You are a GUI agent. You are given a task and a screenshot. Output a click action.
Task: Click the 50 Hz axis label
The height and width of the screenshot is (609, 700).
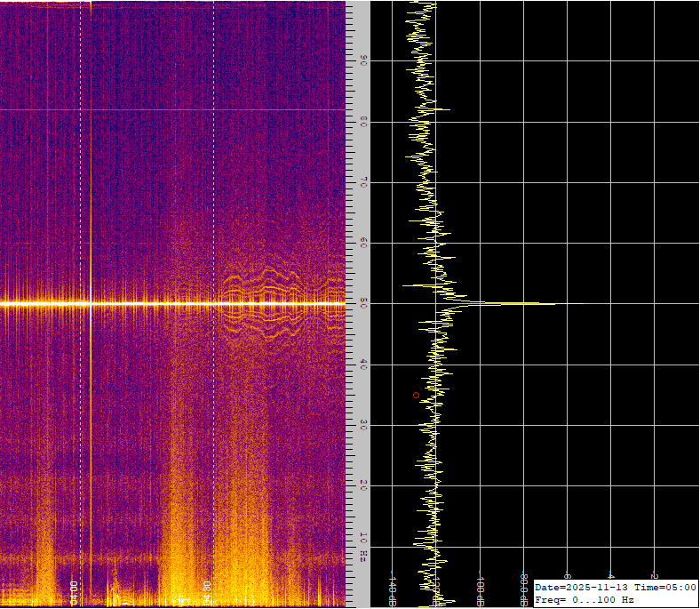363,304
